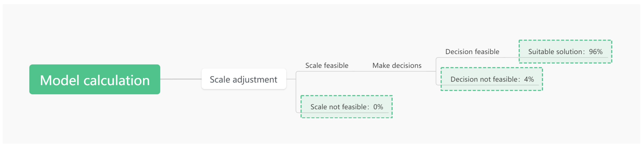Click the Scale adjustment node

click(244, 79)
